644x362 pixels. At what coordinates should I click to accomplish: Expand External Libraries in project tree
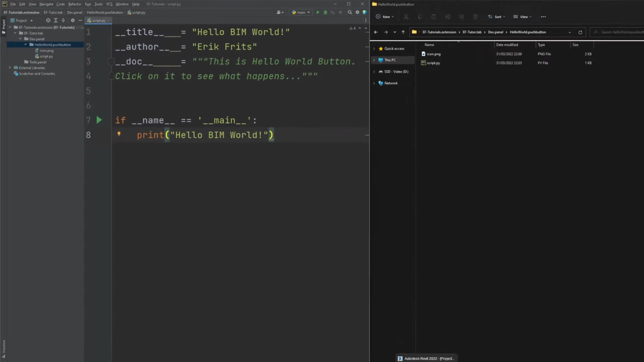pos(10,67)
